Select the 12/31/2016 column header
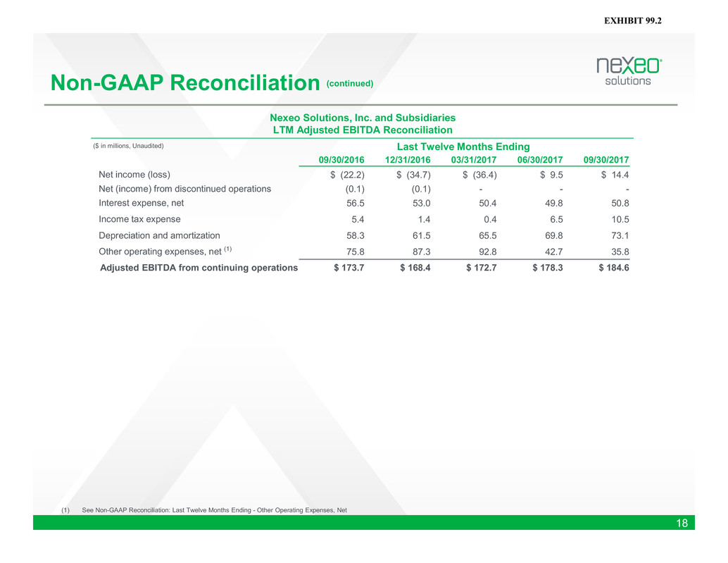728x563 pixels. click(x=408, y=160)
